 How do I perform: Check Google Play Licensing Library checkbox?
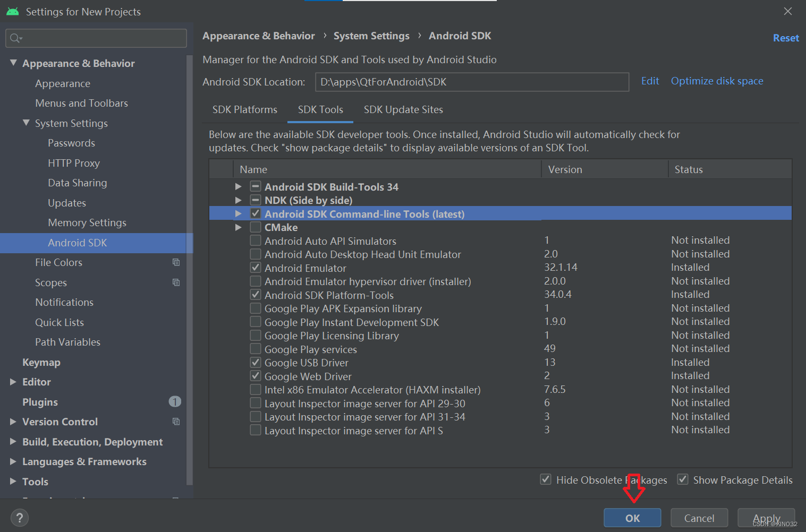(x=256, y=336)
